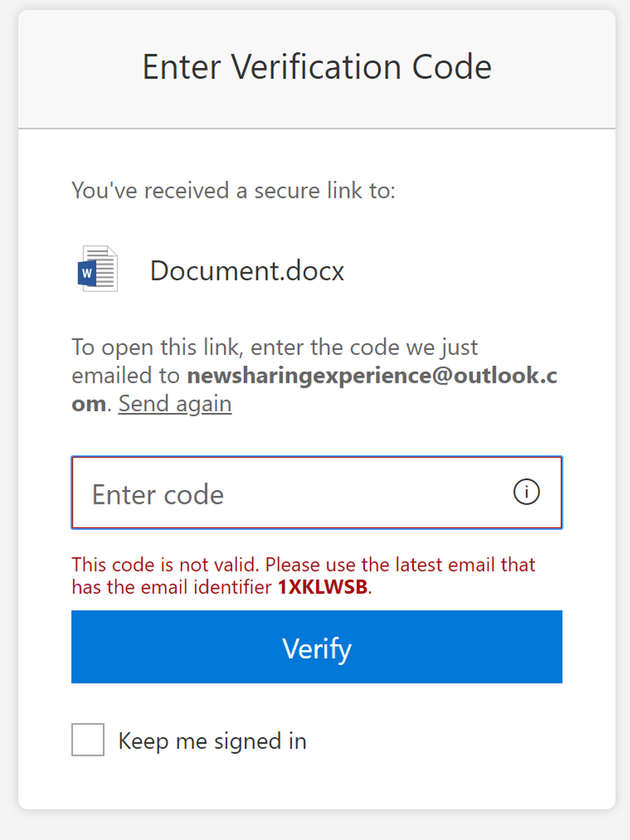Image resolution: width=630 pixels, height=840 pixels.
Task: Click the email identifier 1XKLWSB
Action: pyautogui.click(x=322, y=587)
